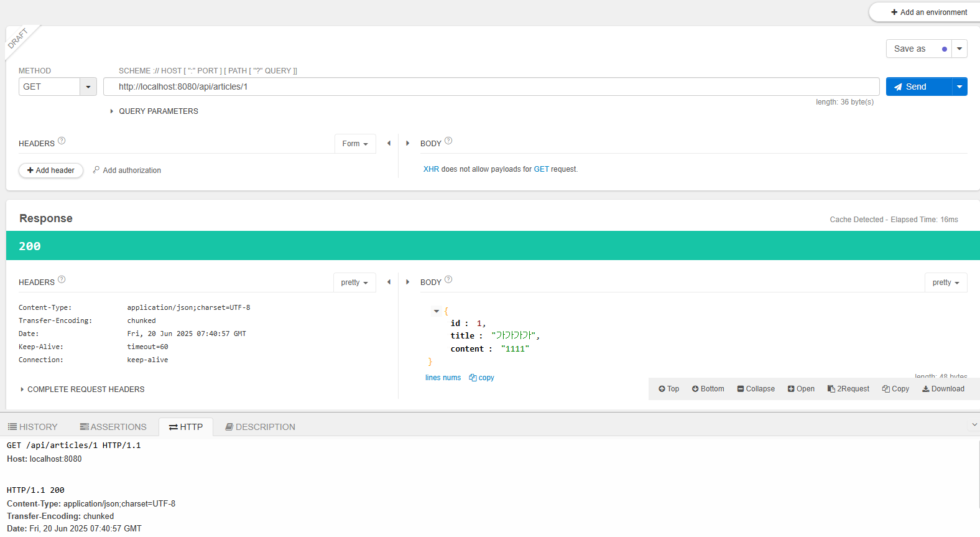Download the response body
Image resolution: width=980 pixels, height=537 pixels.
(943, 389)
